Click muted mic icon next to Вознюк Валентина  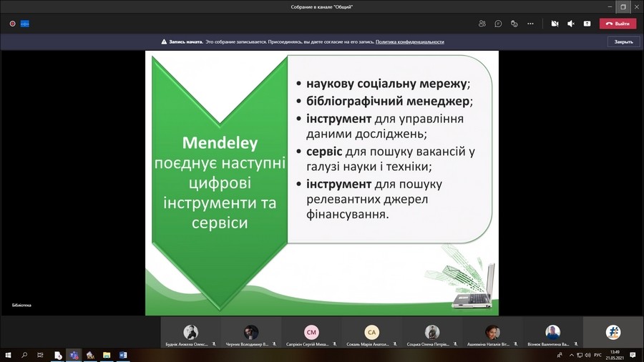tap(576, 344)
